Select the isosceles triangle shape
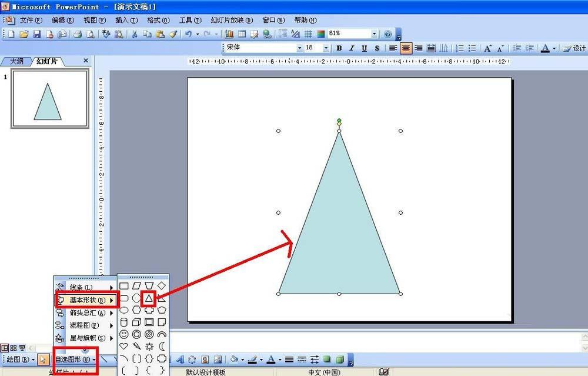Viewport: 588px width, 376px height. [149, 298]
